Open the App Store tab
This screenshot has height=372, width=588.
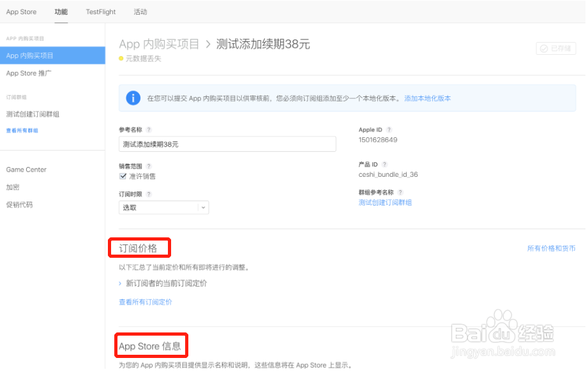coord(21,11)
